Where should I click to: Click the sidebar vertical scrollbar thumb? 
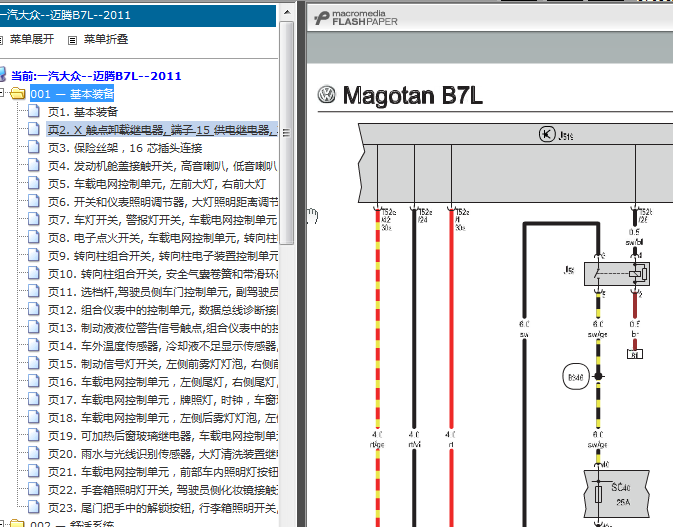pos(287,132)
